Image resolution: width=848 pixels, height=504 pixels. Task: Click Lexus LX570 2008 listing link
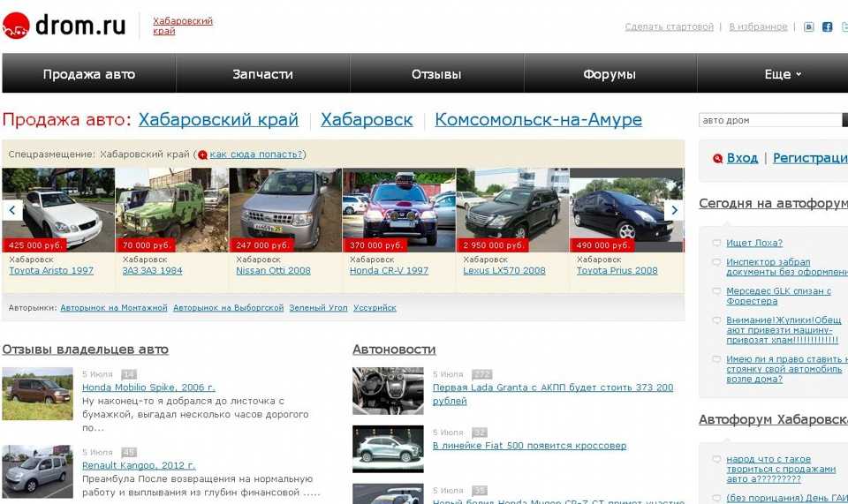[504, 271]
